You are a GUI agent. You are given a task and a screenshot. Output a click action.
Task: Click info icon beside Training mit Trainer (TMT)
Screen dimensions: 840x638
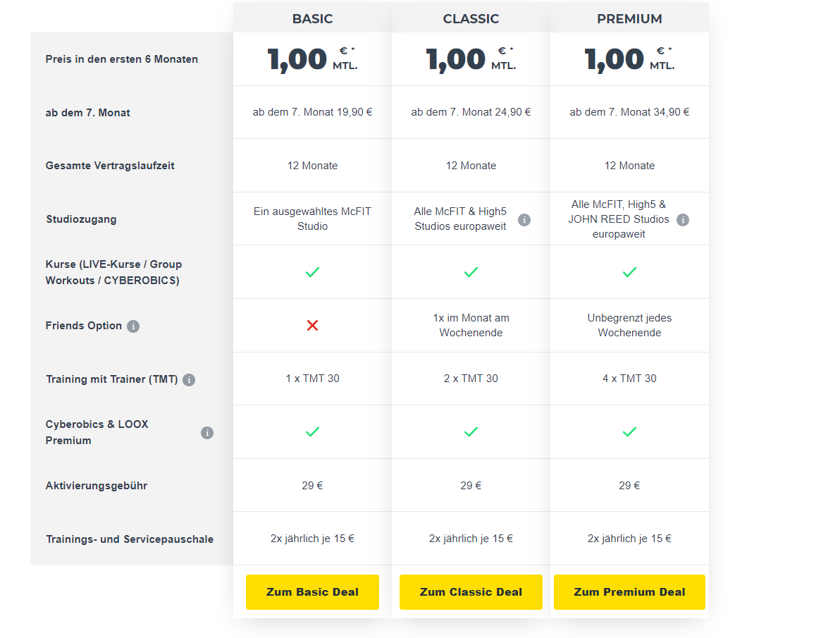(x=189, y=379)
